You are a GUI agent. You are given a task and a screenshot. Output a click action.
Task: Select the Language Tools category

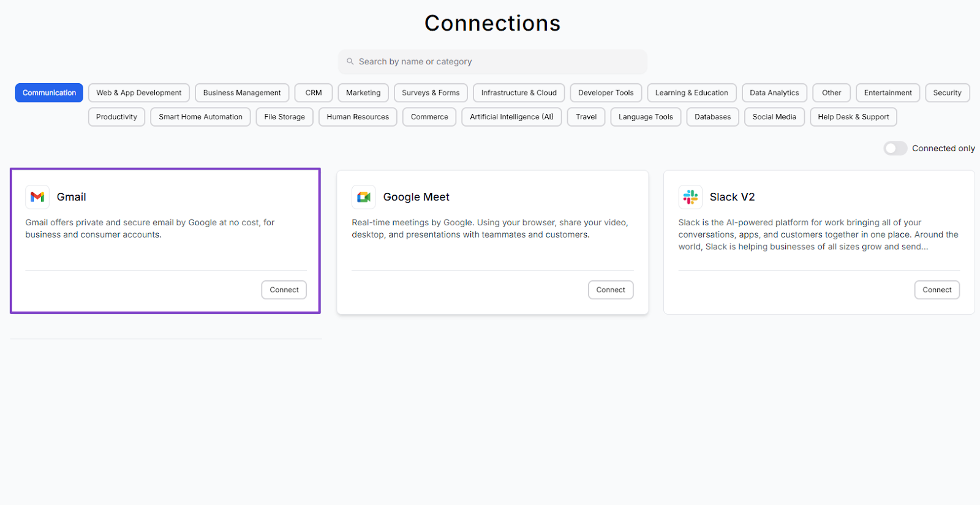646,117
